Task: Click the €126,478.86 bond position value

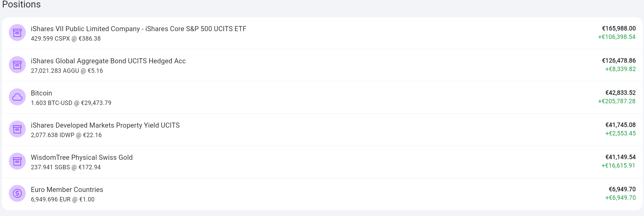Action: click(619, 61)
